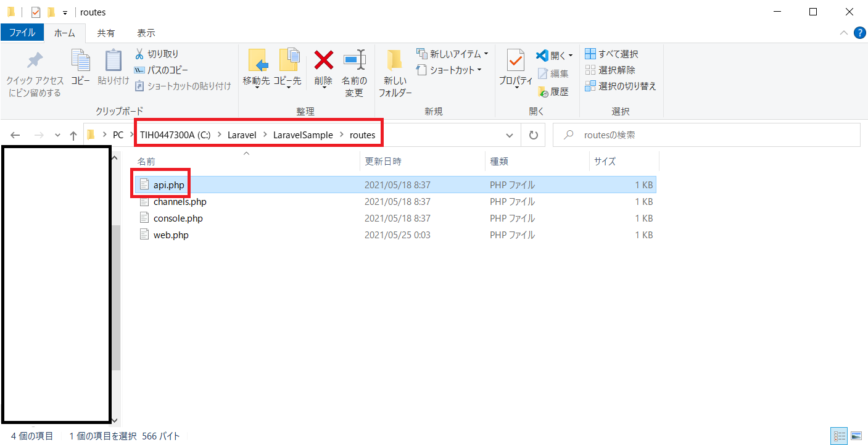Select Cut (切り取り) in clipboard group

157,54
